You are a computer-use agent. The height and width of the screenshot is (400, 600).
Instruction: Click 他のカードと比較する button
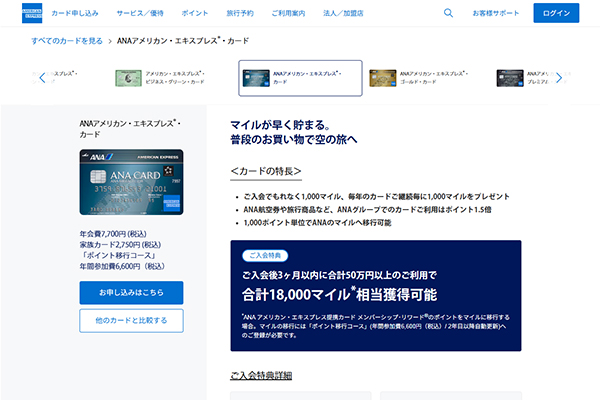pyautogui.click(x=131, y=320)
